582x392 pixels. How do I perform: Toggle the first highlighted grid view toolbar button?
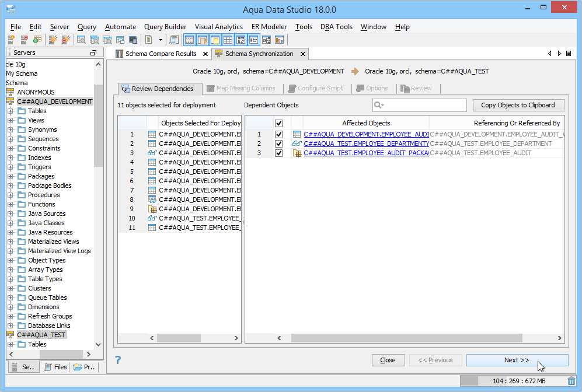click(x=189, y=40)
